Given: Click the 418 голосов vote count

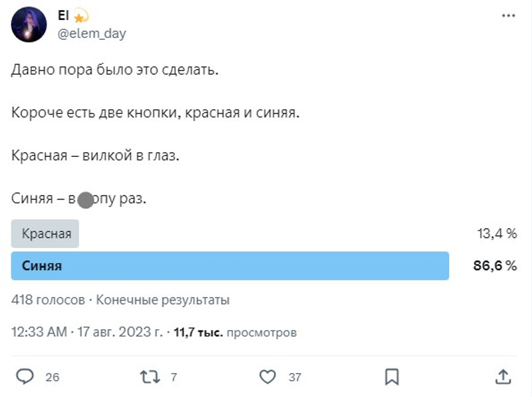Looking at the screenshot, I should pyautogui.click(x=48, y=300).
